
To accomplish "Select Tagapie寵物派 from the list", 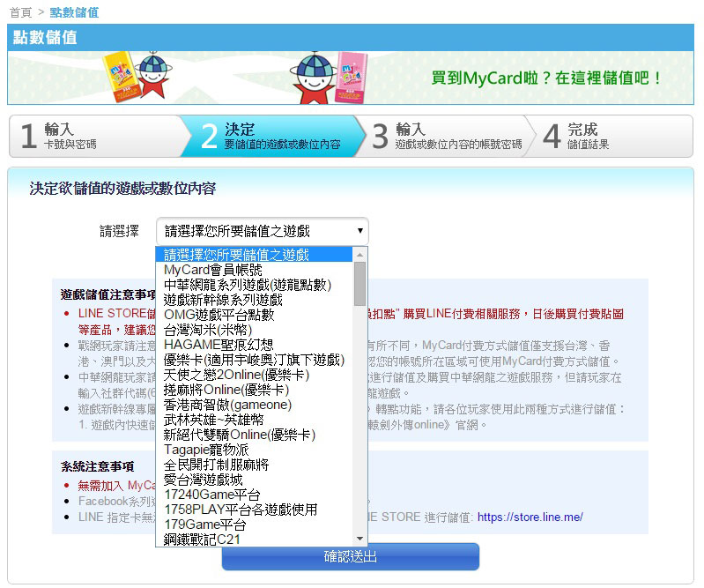I will point(254,450).
